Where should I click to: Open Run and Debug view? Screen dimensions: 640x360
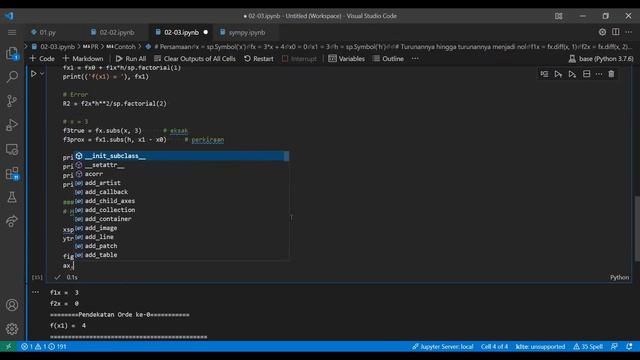(12, 125)
